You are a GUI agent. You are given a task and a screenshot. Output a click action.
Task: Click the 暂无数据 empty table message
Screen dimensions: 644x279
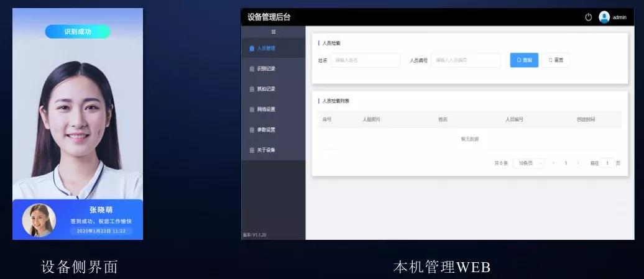pyautogui.click(x=469, y=139)
